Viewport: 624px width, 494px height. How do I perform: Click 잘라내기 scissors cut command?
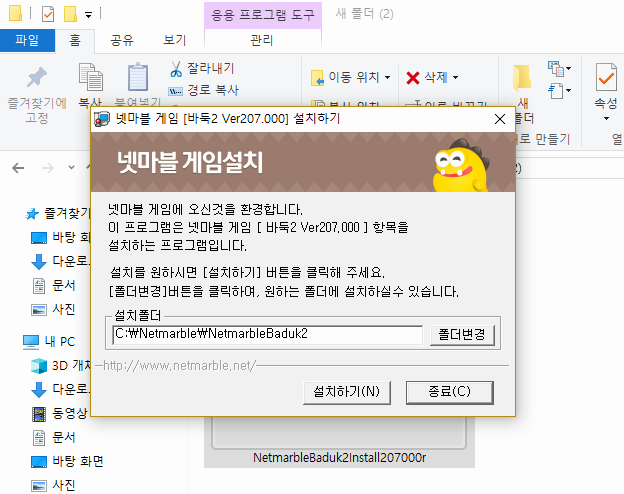202,68
